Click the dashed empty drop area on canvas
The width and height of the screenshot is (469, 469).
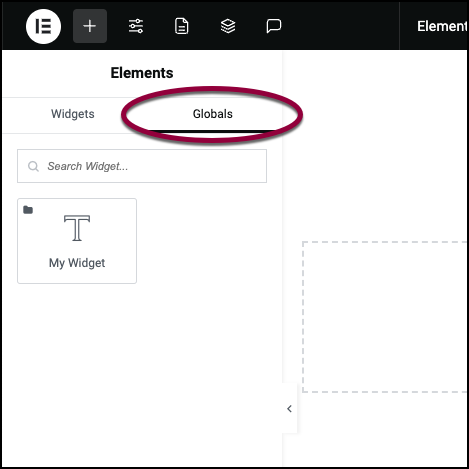point(385,317)
